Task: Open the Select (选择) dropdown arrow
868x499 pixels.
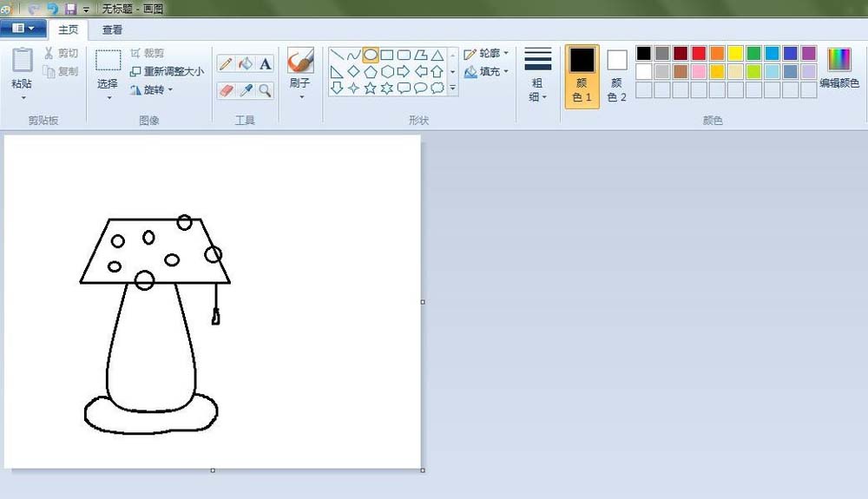Action: (109, 98)
